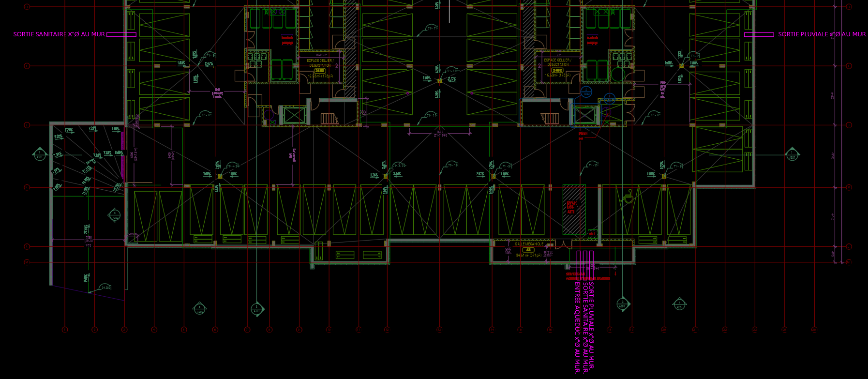
Task: Click the wheelchair accessible parking symbol
Action: (x=628, y=197)
